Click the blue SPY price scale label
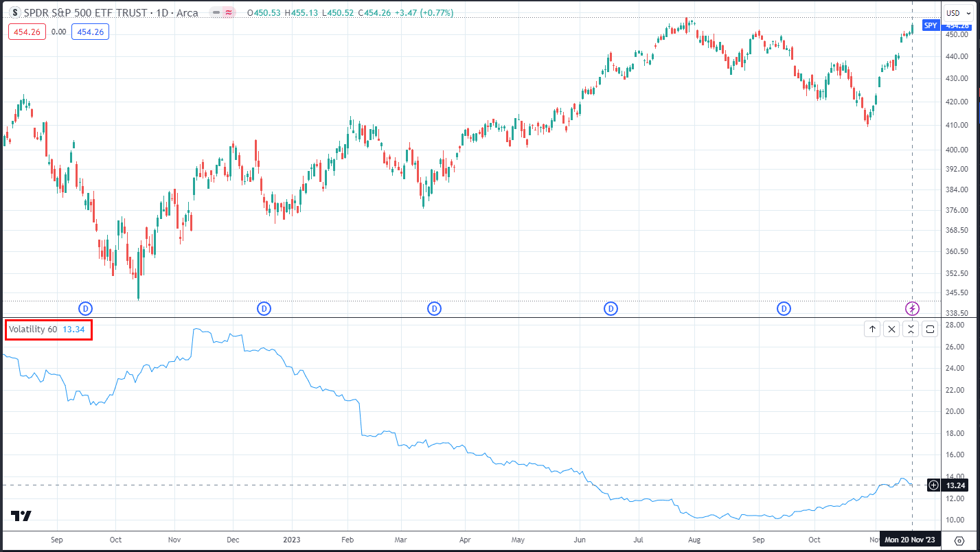980x552 pixels. coord(931,25)
